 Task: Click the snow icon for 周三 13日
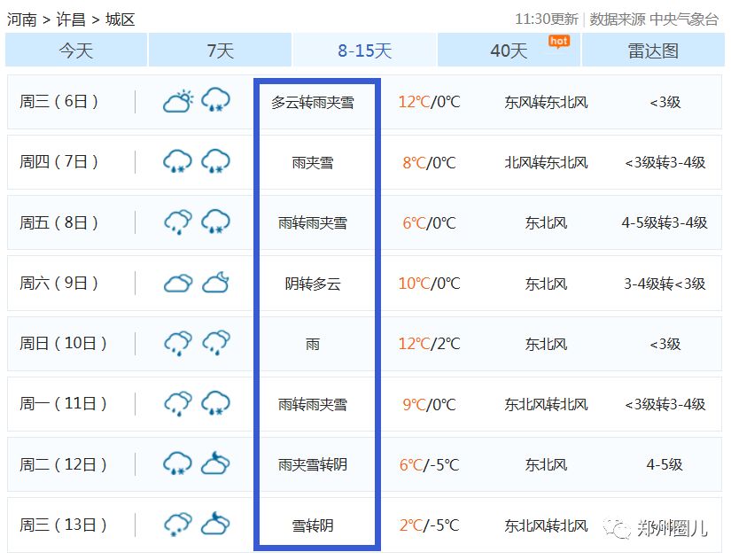(x=178, y=525)
